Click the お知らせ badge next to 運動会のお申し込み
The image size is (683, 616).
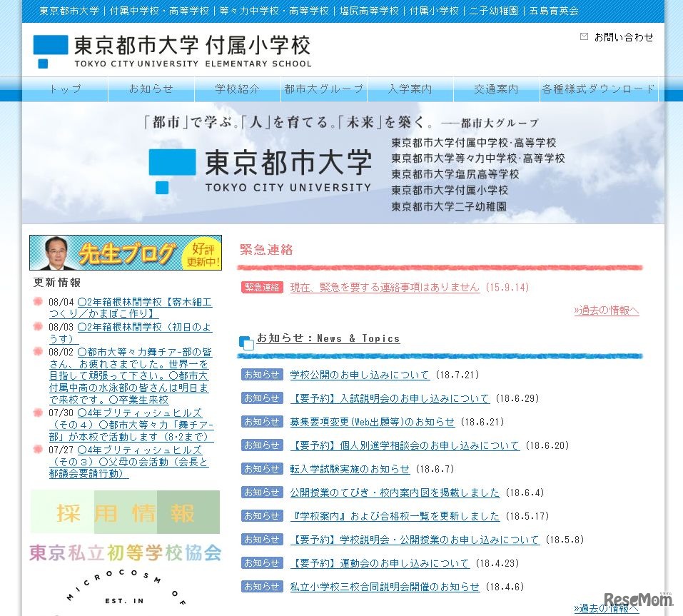click(262, 563)
